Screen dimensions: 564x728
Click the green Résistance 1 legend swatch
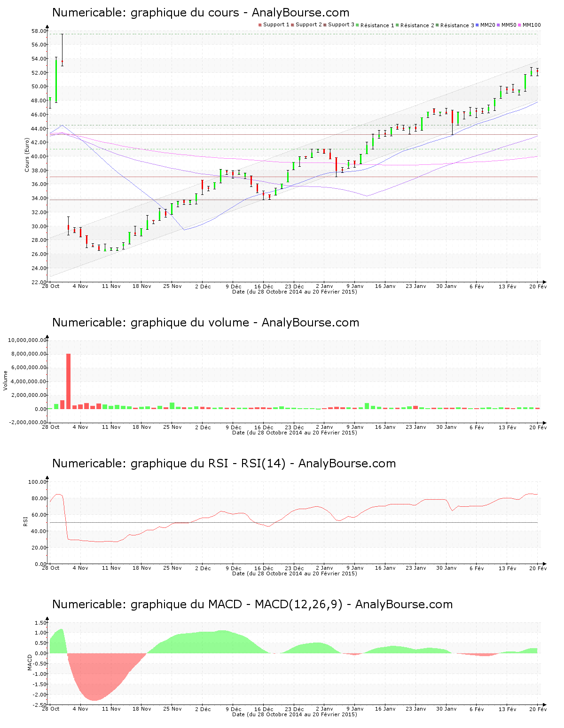coord(358,25)
